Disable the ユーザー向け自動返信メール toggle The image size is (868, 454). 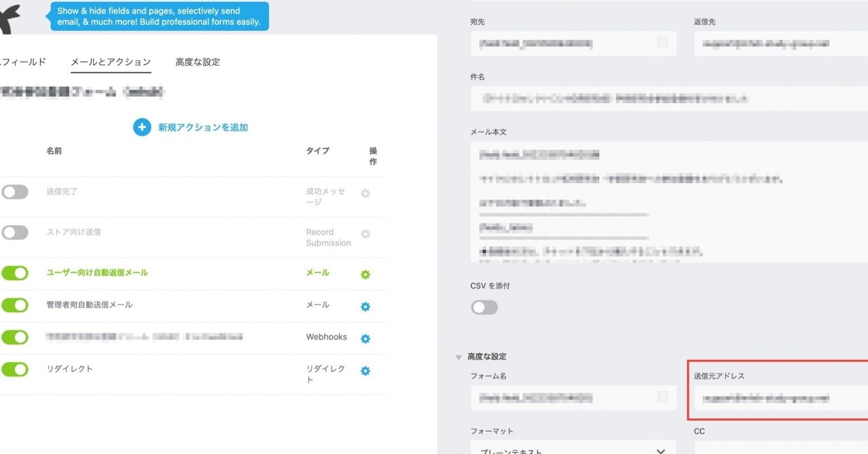coord(15,273)
